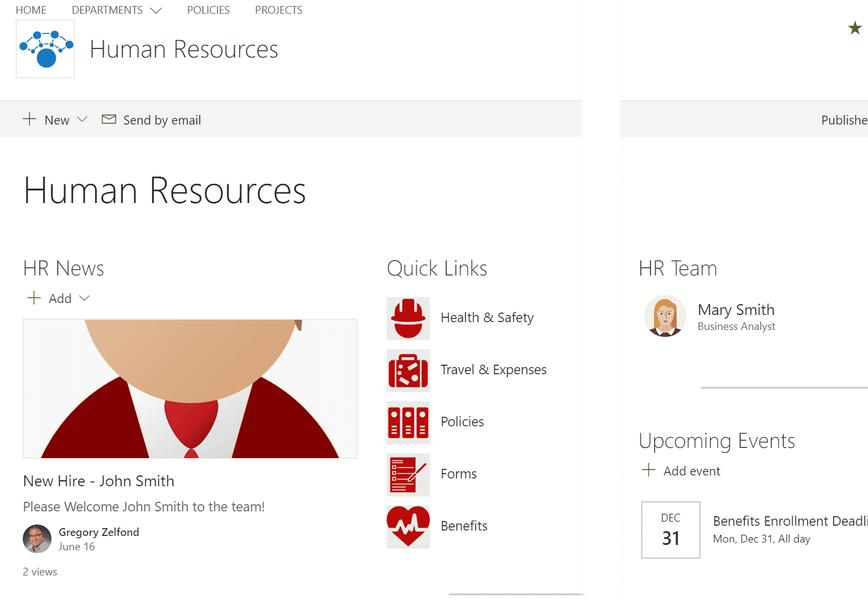Select the Travel & Expenses briefcase icon
This screenshot has height=600, width=868.
tap(408, 370)
